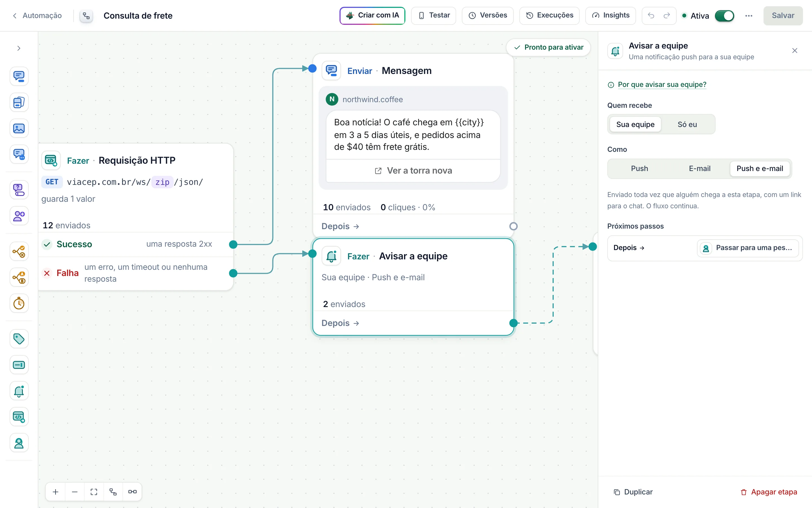
Task: Select Só eu as recipient
Action: click(x=687, y=124)
